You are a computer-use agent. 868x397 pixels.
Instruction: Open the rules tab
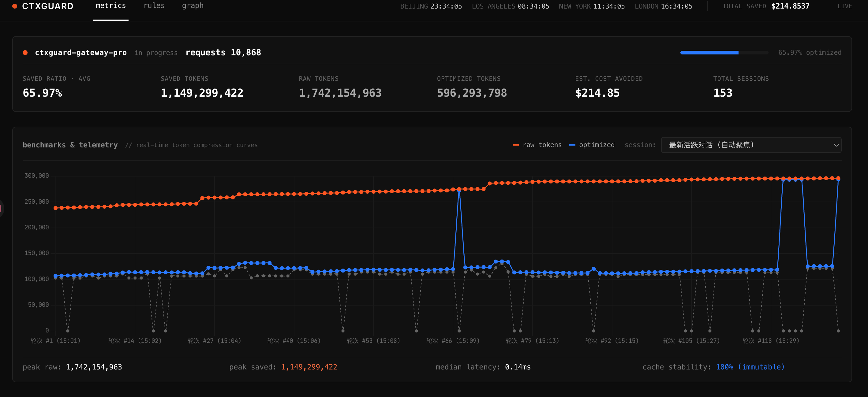pos(154,6)
